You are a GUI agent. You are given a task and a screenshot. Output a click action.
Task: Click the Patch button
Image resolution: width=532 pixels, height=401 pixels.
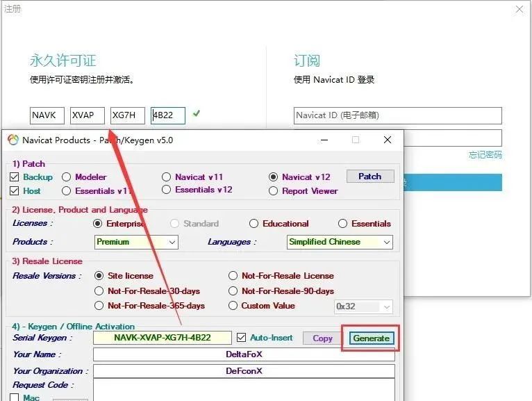tap(370, 177)
